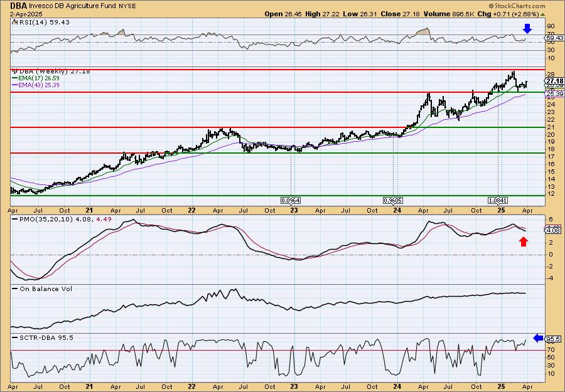The height and width of the screenshot is (392, 565).
Task: Click the green EMA(17) legend line swatch
Action: coord(16,78)
